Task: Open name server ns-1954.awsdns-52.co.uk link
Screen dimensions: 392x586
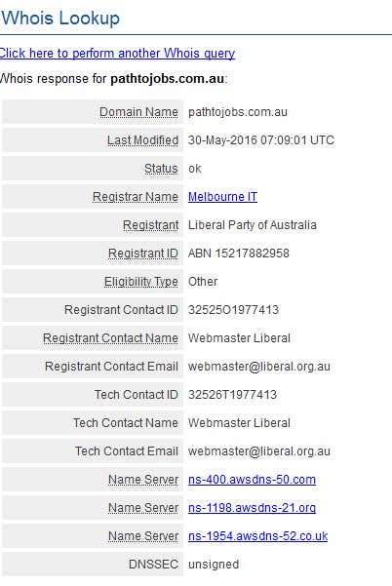Action: coord(257,536)
